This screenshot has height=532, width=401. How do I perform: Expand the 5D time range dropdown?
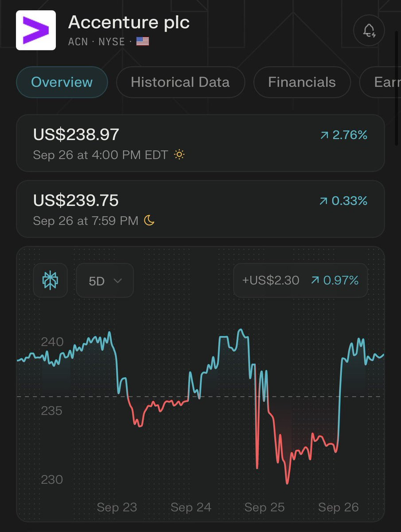point(105,281)
